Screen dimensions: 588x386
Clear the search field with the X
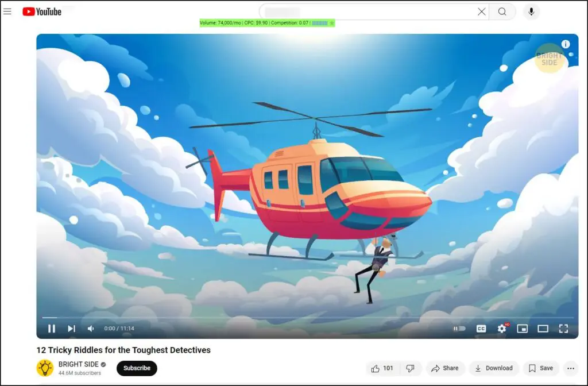tap(482, 11)
